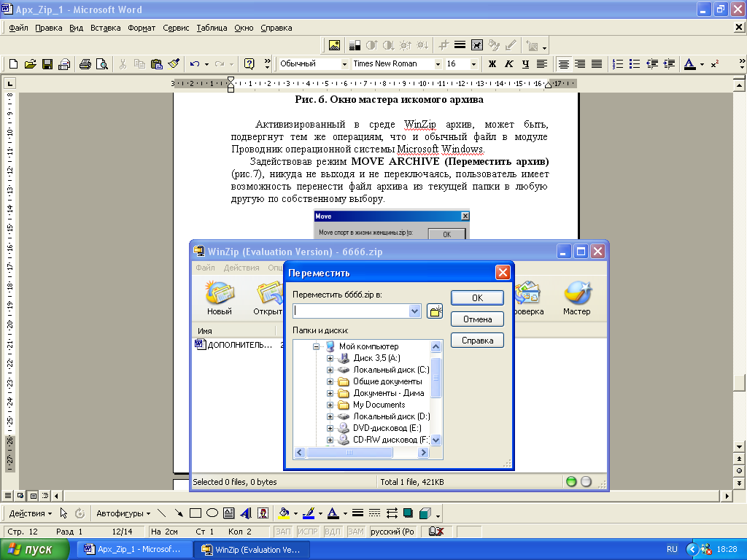747x560 pixels.
Task: Toggle Underline formatting (Ч)
Action: 525,64
